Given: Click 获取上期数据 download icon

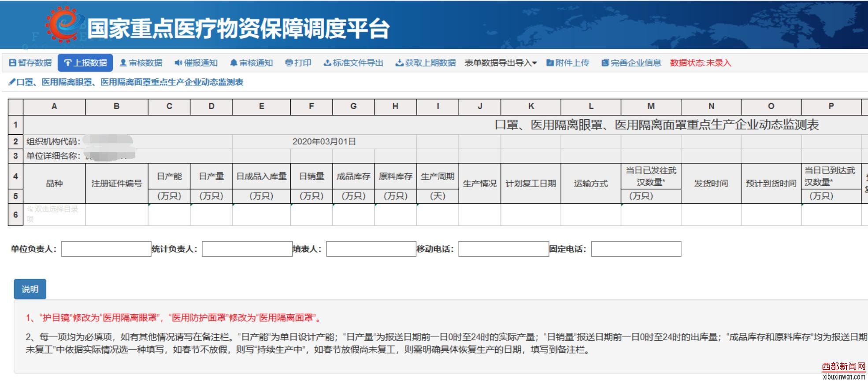Looking at the screenshot, I should 399,63.
